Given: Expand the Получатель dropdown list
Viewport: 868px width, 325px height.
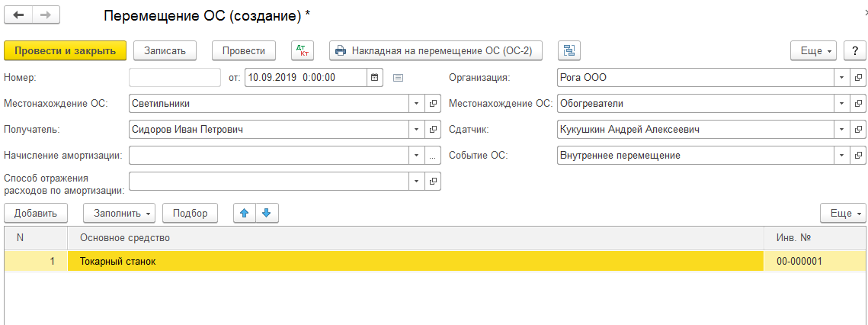Looking at the screenshot, I should tap(416, 129).
